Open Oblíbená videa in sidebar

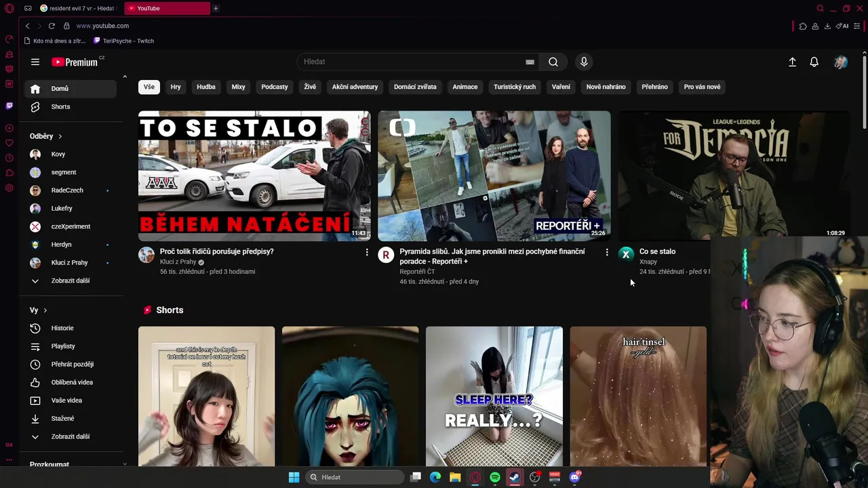pyautogui.click(x=71, y=382)
